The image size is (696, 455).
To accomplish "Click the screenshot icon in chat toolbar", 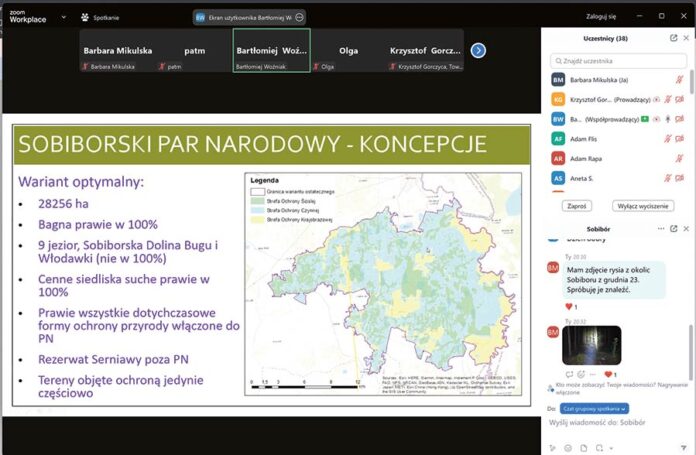I will (x=600, y=447).
